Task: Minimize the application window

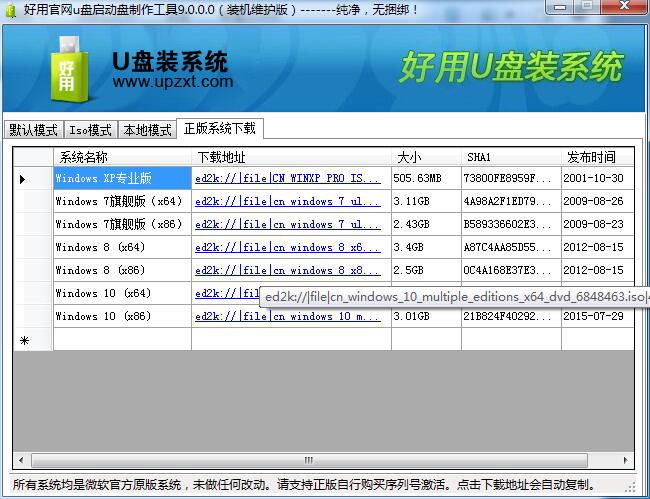Action: (x=560, y=7)
